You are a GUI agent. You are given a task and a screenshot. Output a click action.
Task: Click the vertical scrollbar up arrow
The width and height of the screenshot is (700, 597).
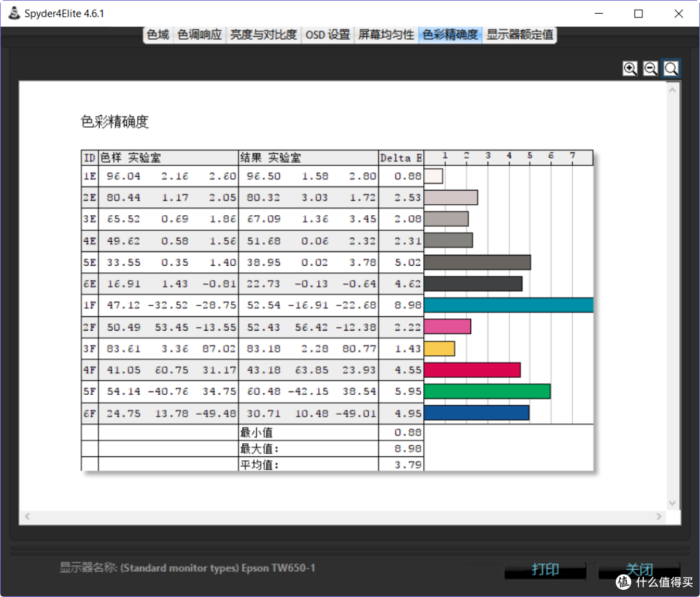point(672,89)
